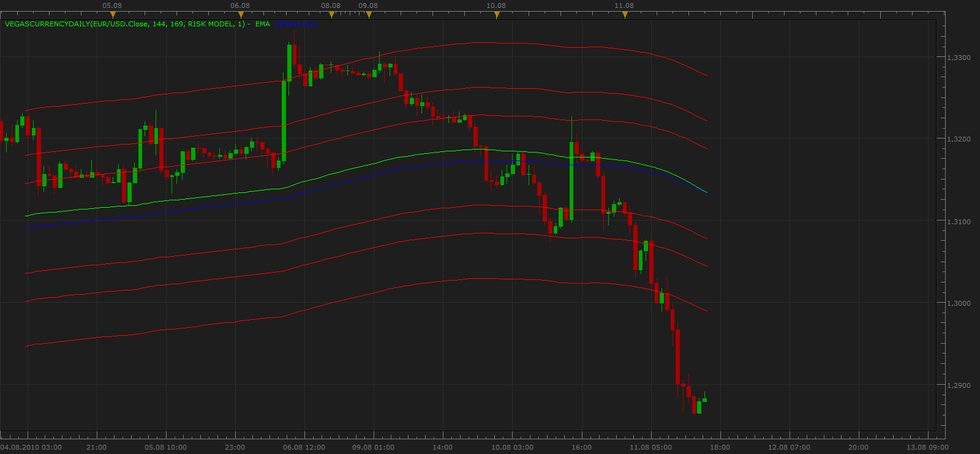Screen dimensions: 980x454
Task: Click the 05.08 date label on top ruler
Action: click(x=112, y=6)
